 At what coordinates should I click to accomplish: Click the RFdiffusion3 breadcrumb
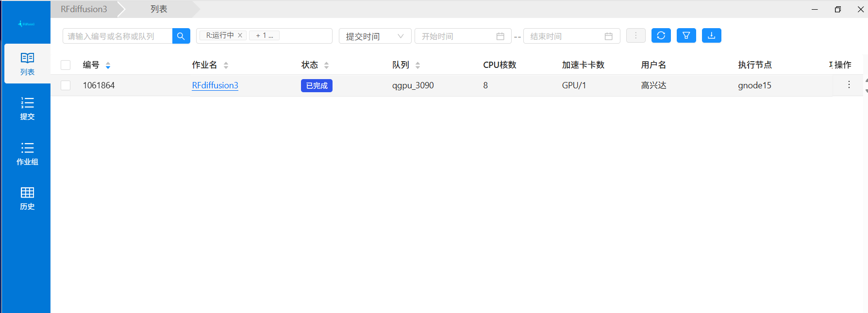click(84, 9)
